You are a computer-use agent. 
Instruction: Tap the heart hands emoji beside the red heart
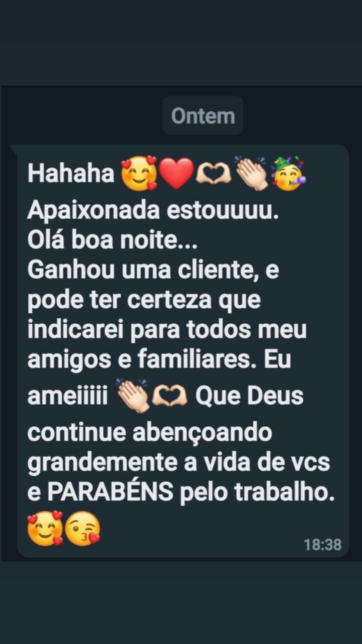[x=214, y=174]
